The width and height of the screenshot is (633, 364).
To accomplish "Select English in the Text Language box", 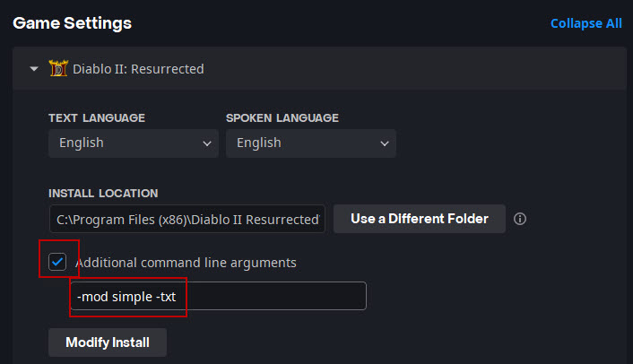I will tap(82, 143).
